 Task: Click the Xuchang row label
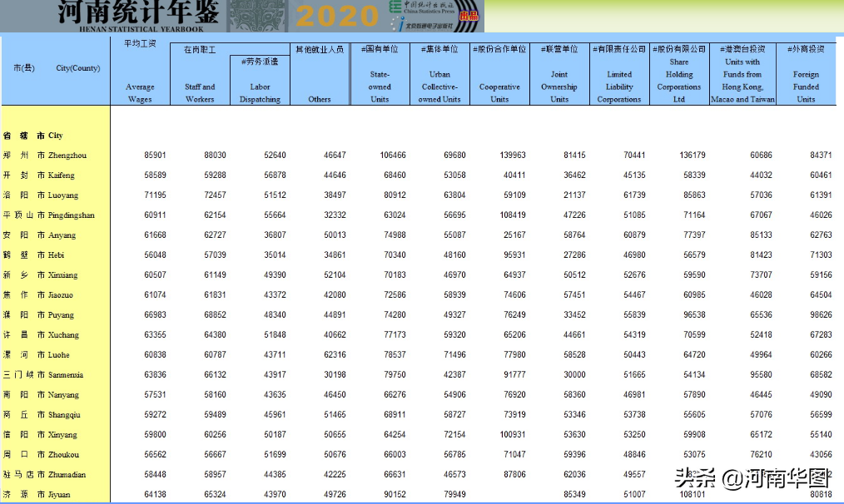(41, 334)
